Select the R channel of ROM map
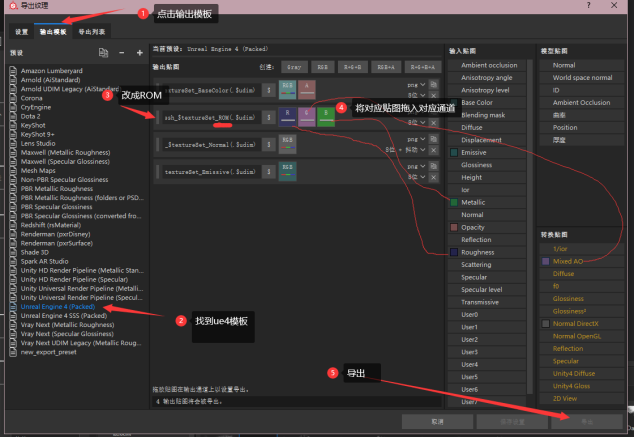The image size is (634, 437). pyautogui.click(x=288, y=117)
